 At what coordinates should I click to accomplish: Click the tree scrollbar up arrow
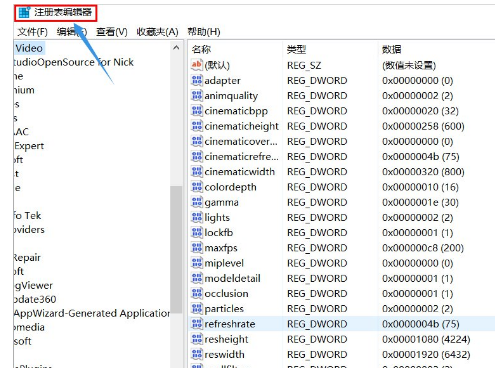(x=176, y=48)
